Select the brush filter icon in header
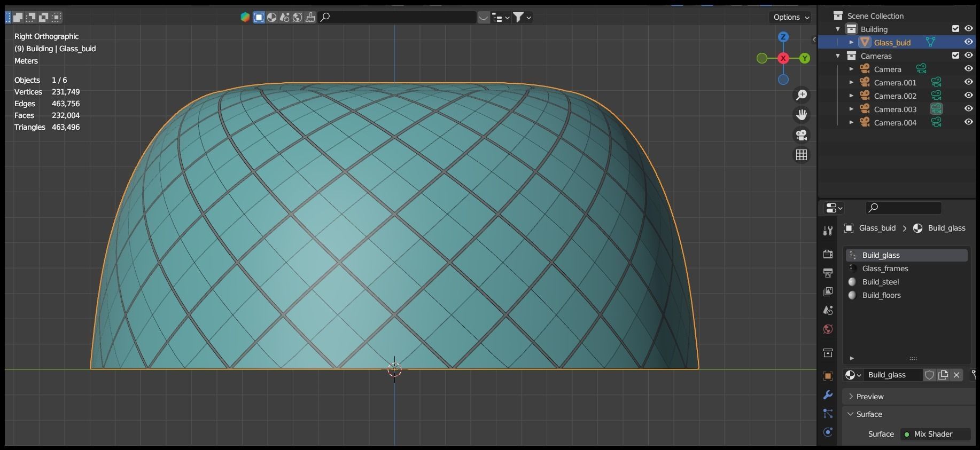The height and width of the screenshot is (450, 980). click(310, 18)
